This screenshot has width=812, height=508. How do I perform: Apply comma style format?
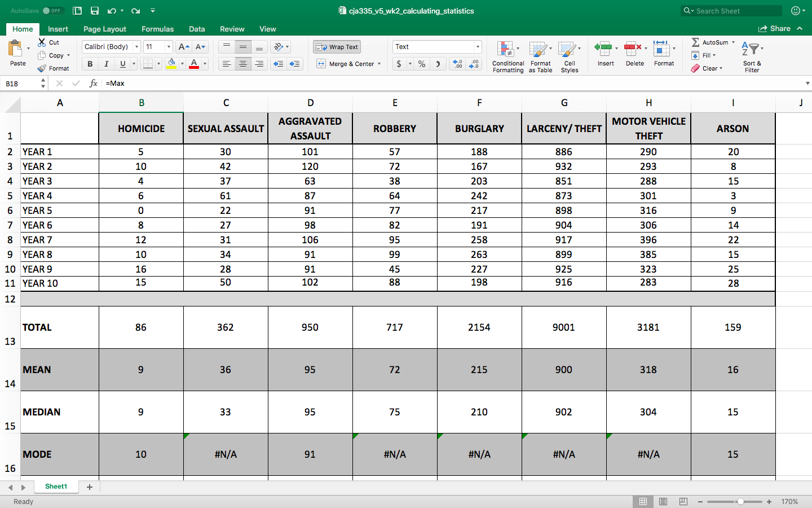[x=438, y=64]
